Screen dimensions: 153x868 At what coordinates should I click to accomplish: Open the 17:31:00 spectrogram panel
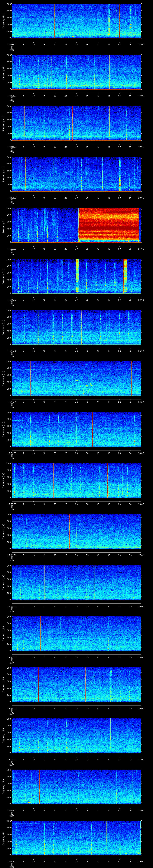pyautogui.click(x=77, y=786)
